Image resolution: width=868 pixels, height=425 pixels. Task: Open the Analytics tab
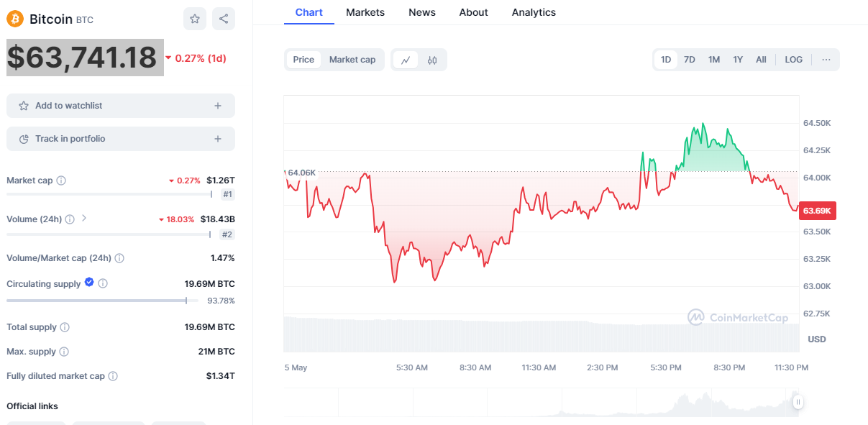click(x=534, y=12)
